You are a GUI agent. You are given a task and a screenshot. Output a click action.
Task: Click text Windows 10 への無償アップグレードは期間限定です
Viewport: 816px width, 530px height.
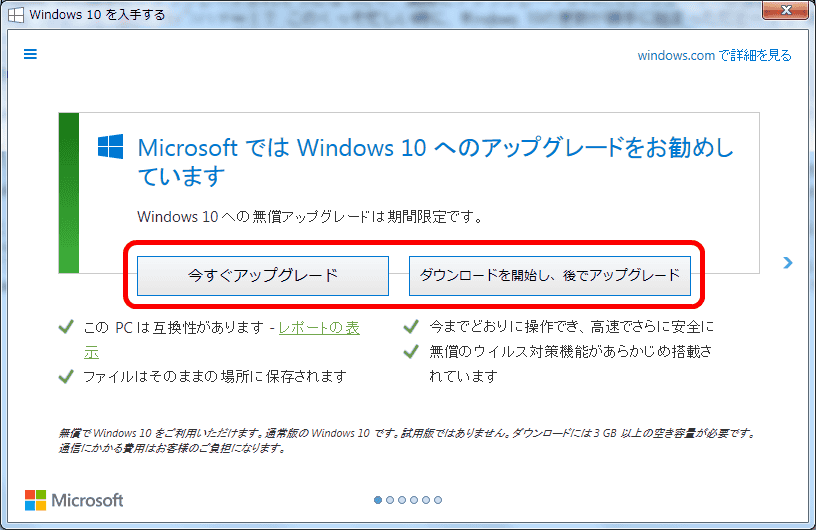click(310, 217)
